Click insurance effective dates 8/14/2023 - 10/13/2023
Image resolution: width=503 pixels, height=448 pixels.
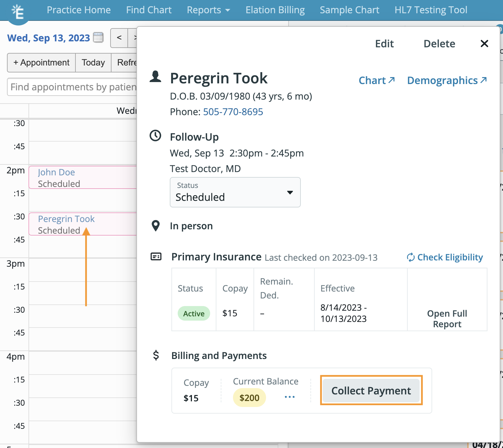click(x=343, y=313)
